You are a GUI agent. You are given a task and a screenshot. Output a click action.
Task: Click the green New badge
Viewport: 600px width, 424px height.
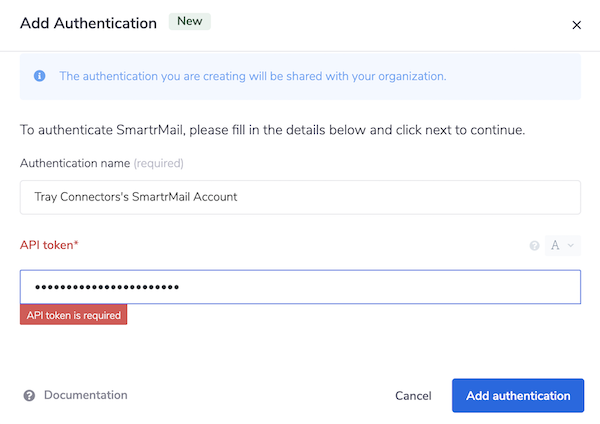click(x=190, y=21)
